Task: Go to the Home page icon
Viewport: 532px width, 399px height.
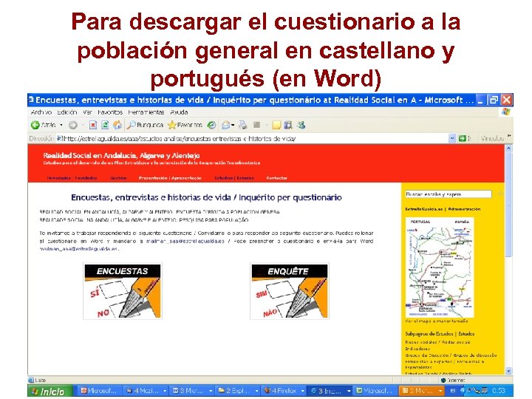Action: pyautogui.click(x=117, y=125)
